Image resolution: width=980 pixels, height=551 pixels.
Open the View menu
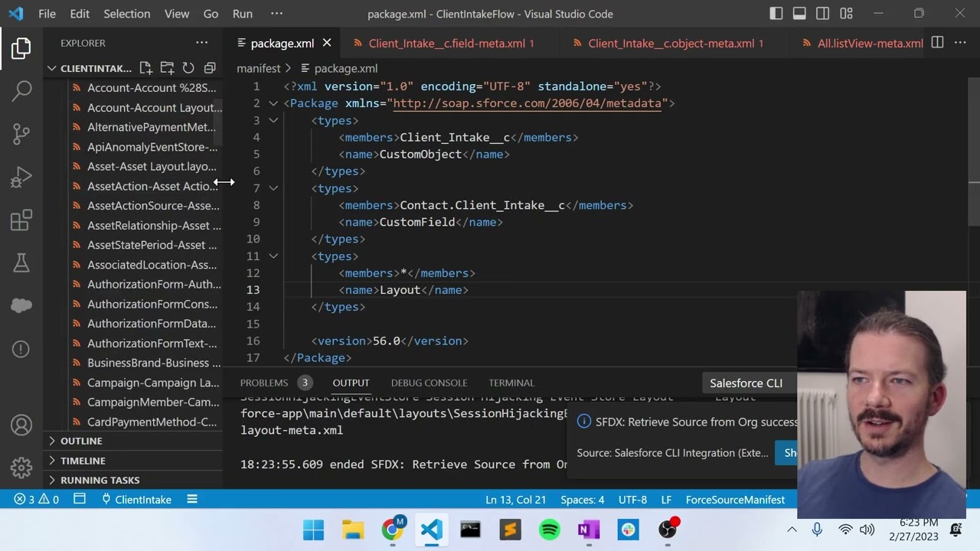point(177,14)
